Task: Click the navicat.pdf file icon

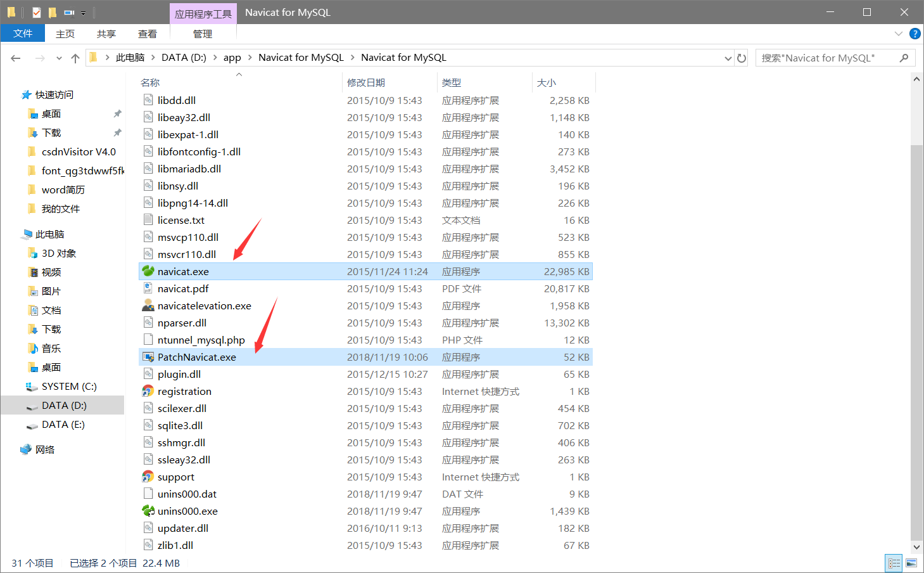Action: click(x=148, y=288)
